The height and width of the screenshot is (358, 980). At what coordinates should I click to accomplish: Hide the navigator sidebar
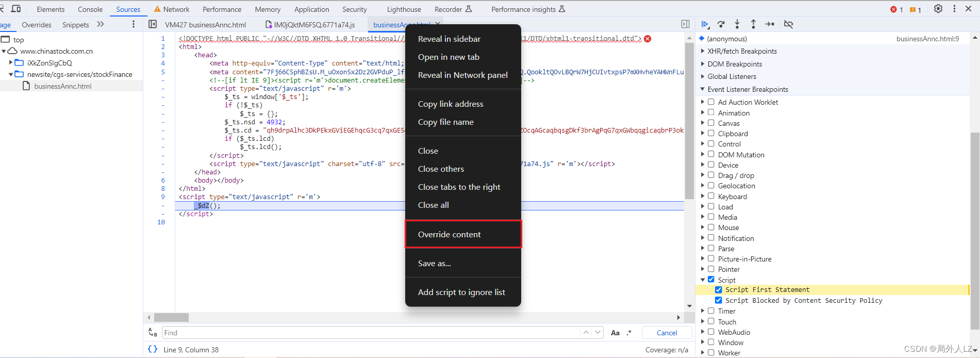pyautogui.click(x=153, y=24)
